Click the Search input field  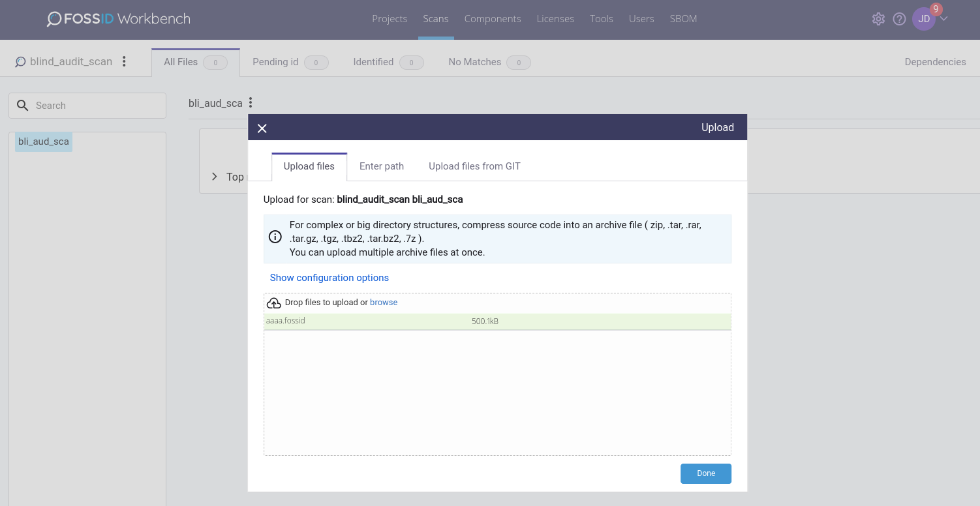click(x=87, y=106)
